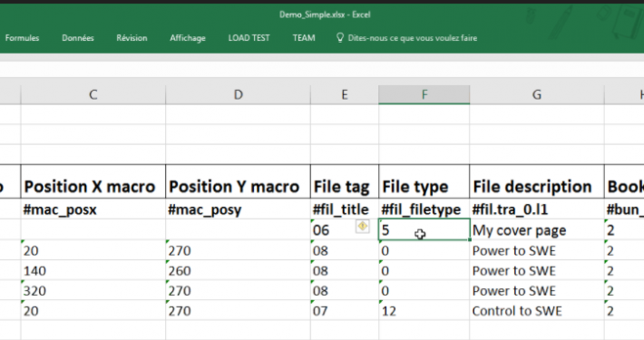Click the lightbulb Tell Me icon
Image resolution: width=644 pixels, height=340 pixels.
[x=340, y=38]
